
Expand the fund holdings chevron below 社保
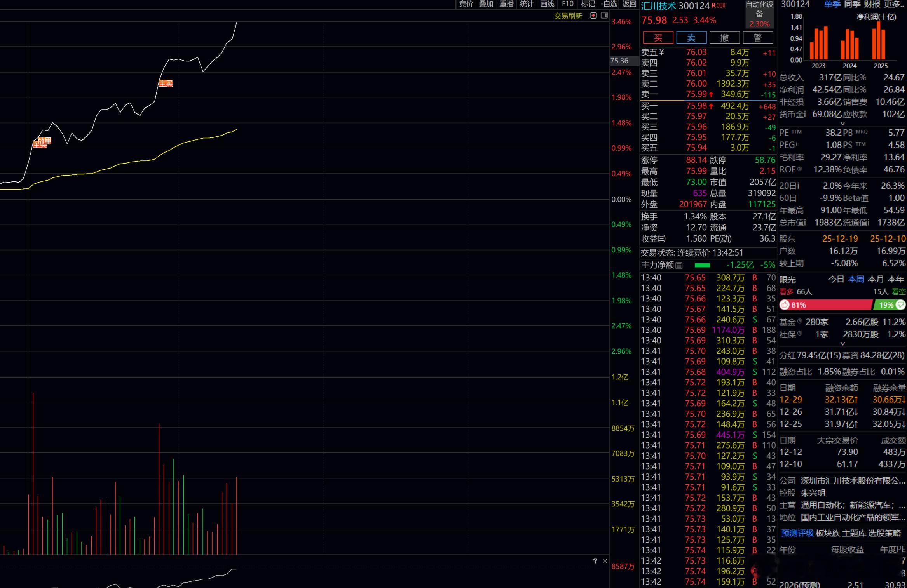[x=842, y=344]
